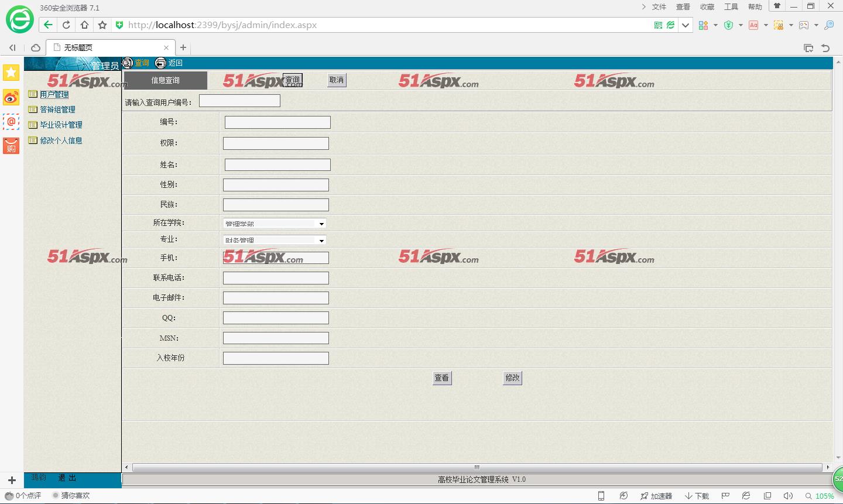Open the QR code icon in address bar

(658, 25)
